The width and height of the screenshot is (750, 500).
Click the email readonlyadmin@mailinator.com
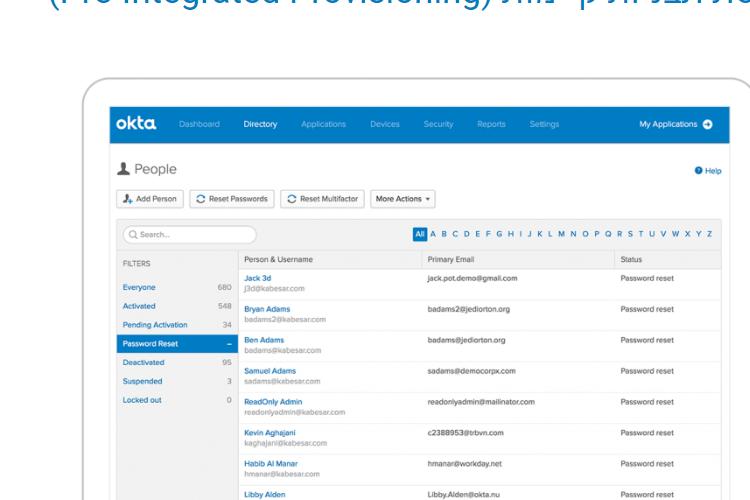(481, 402)
